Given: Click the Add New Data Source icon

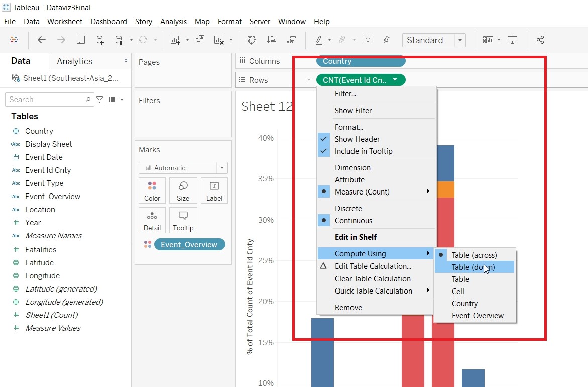Looking at the screenshot, I should pyautogui.click(x=100, y=40).
